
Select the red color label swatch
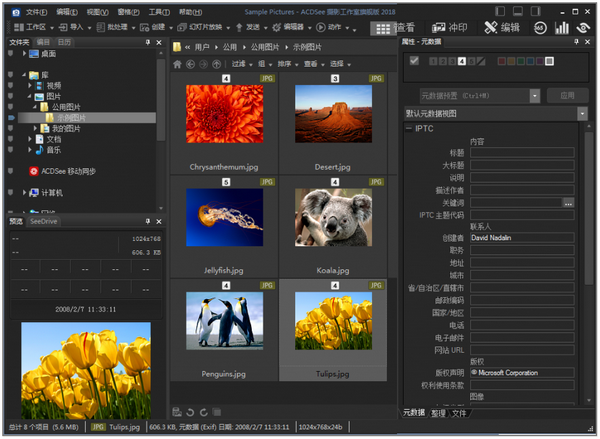click(x=502, y=62)
